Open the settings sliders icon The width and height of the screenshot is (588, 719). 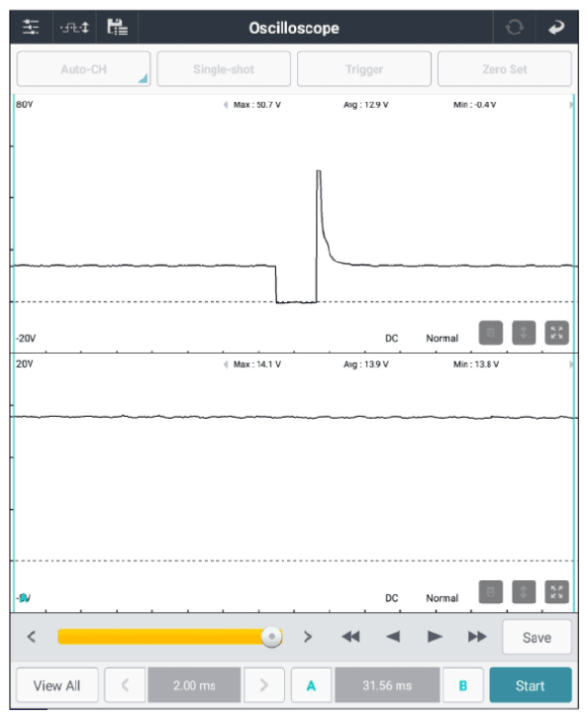point(31,28)
